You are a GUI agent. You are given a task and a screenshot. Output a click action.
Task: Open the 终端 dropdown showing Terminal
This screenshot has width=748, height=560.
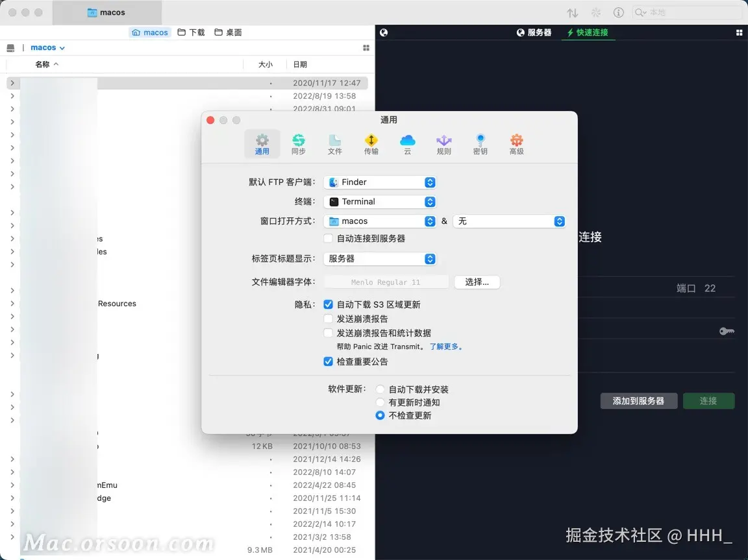pyautogui.click(x=380, y=202)
